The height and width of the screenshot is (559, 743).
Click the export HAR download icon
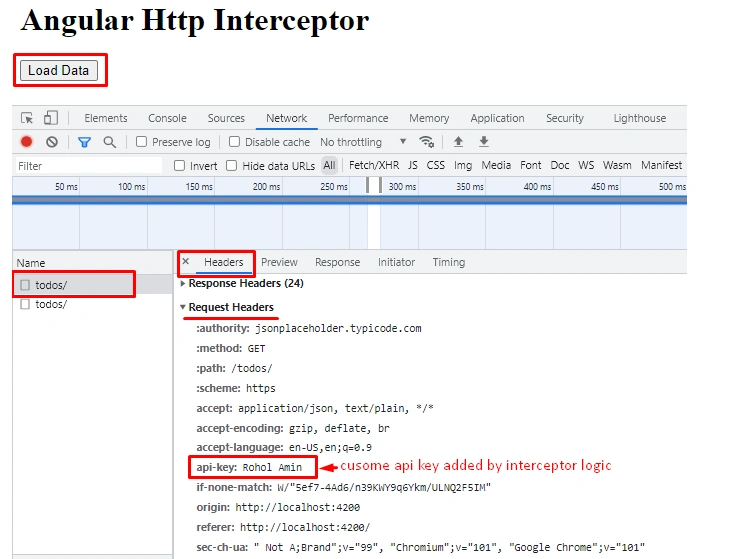coord(484,141)
